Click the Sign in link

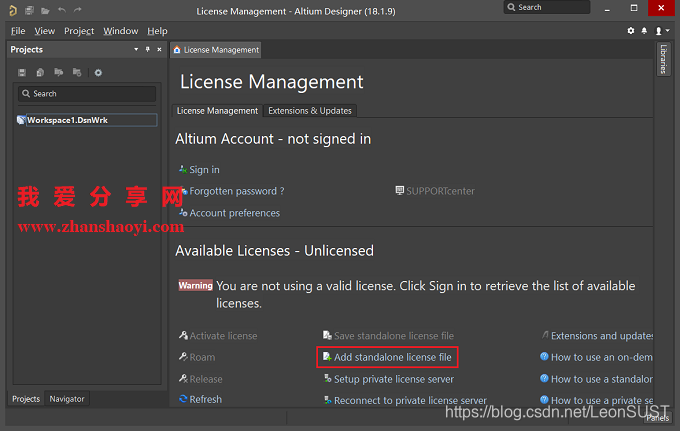click(x=204, y=170)
